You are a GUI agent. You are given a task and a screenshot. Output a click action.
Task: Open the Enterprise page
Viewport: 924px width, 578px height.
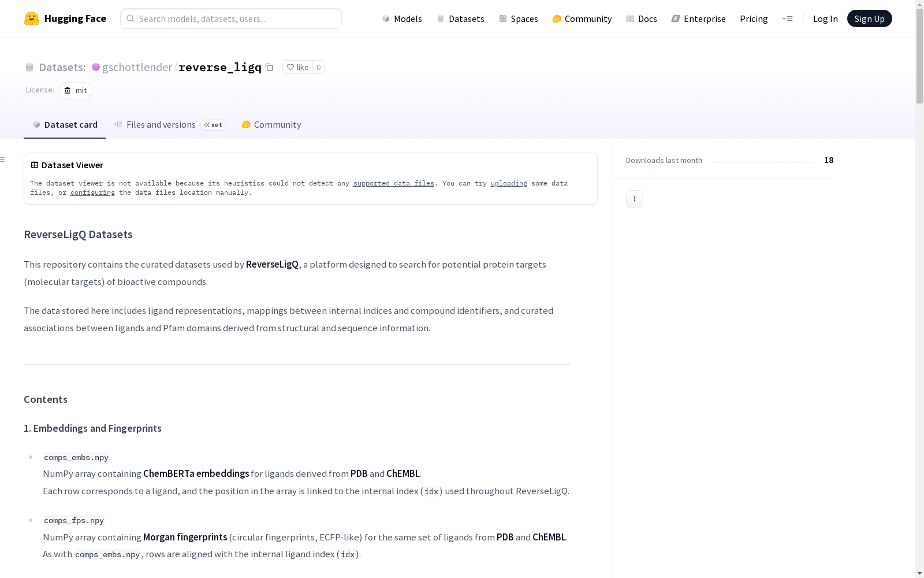click(x=699, y=18)
